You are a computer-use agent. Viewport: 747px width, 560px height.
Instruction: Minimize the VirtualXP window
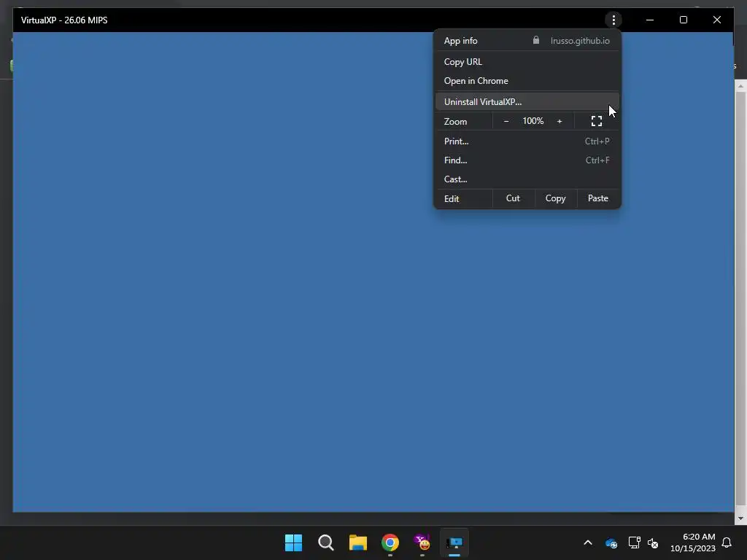pos(650,20)
